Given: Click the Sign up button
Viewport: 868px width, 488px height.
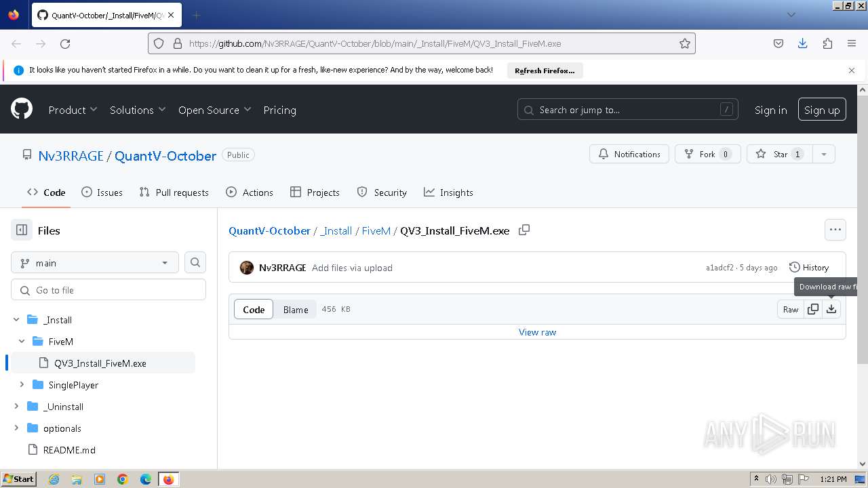Looking at the screenshot, I should [822, 110].
